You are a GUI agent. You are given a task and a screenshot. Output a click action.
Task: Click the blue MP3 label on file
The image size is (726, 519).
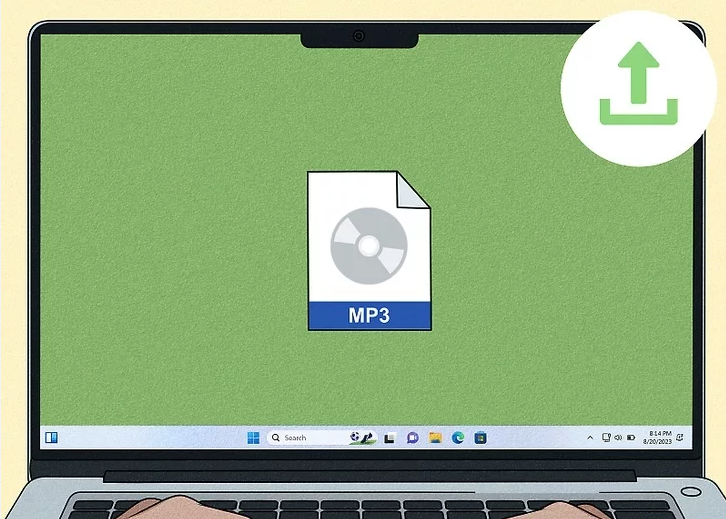[x=368, y=317]
